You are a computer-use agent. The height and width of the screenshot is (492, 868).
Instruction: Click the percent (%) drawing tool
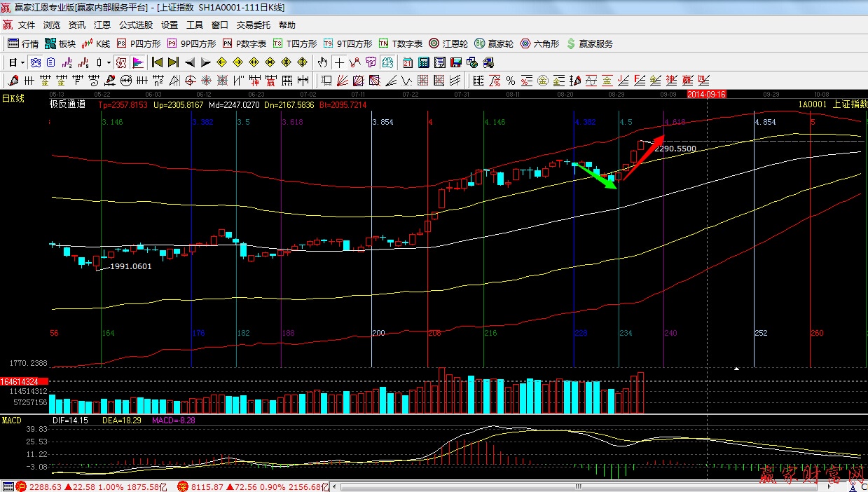[x=511, y=80]
